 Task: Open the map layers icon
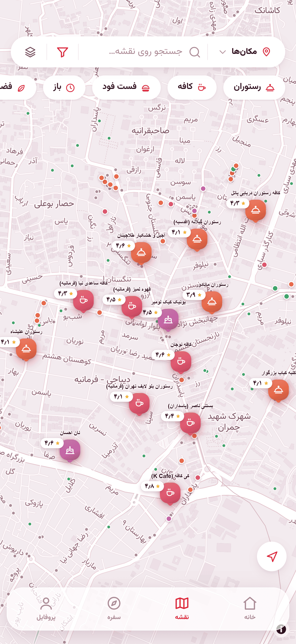30,52
